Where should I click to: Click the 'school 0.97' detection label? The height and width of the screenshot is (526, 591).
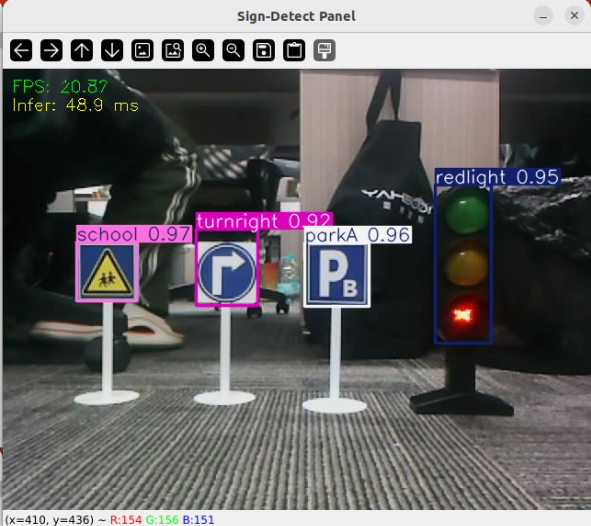coord(134,234)
